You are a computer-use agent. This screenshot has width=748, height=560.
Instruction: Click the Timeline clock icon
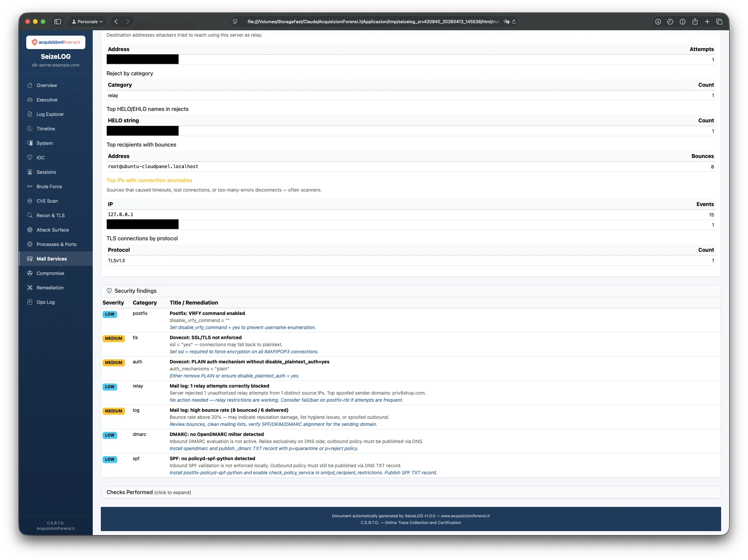coord(30,128)
